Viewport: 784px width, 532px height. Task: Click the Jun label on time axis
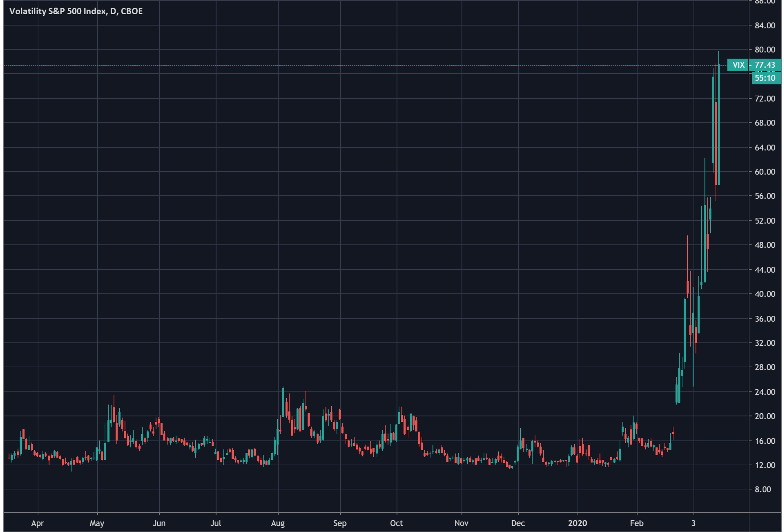(x=159, y=523)
